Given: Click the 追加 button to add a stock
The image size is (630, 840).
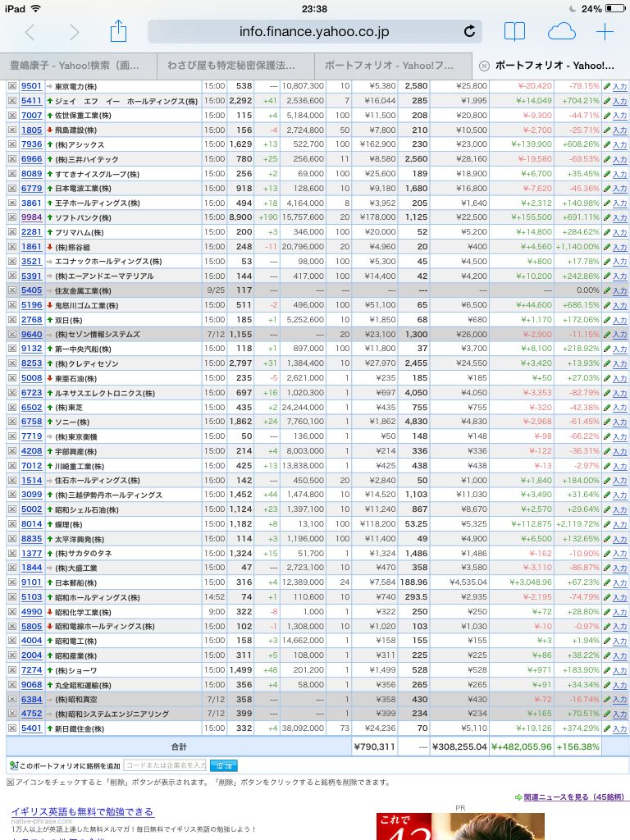Looking at the screenshot, I should [223, 765].
